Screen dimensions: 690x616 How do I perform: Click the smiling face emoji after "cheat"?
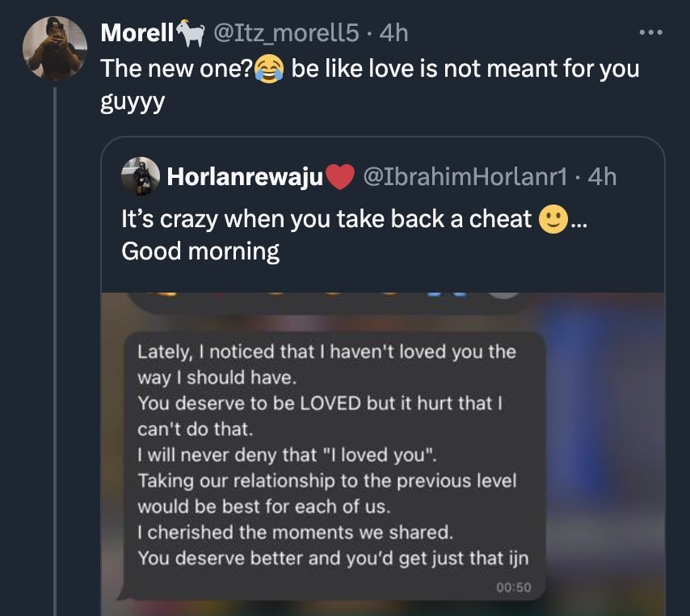coord(553,218)
